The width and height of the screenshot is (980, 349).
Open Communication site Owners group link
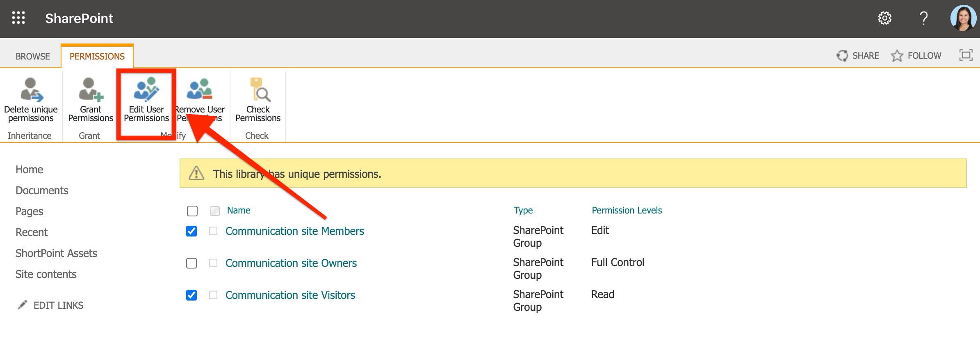click(291, 263)
